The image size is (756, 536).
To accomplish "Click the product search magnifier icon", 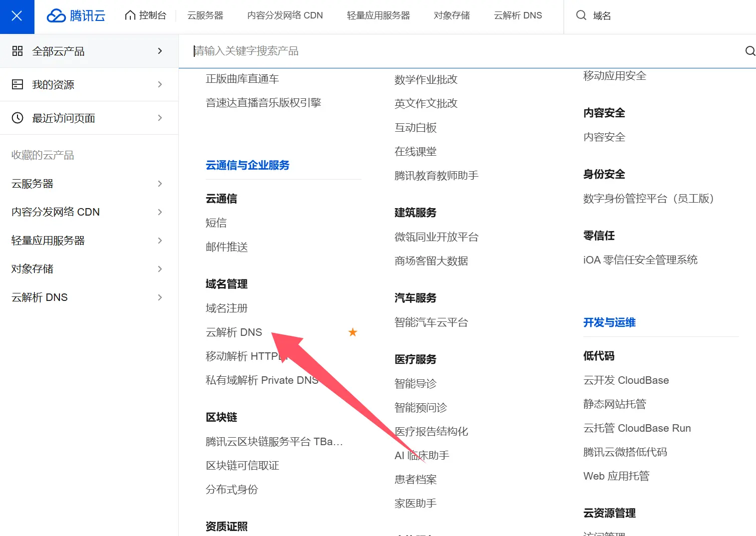I will 750,51.
